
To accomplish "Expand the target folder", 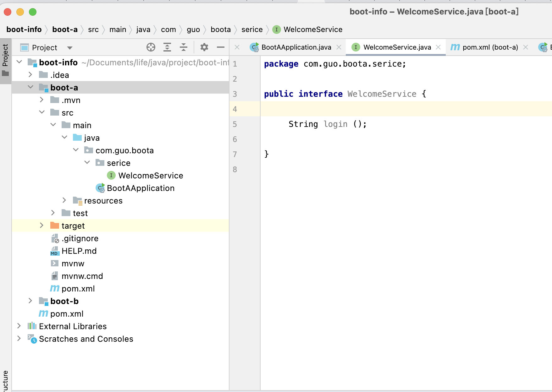I will click(x=41, y=226).
